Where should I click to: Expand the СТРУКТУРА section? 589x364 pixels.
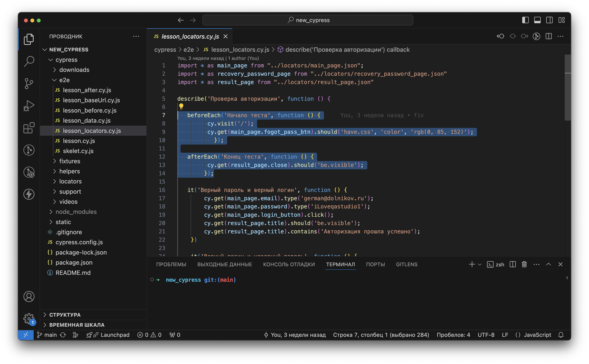pyautogui.click(x=65, y=315)
